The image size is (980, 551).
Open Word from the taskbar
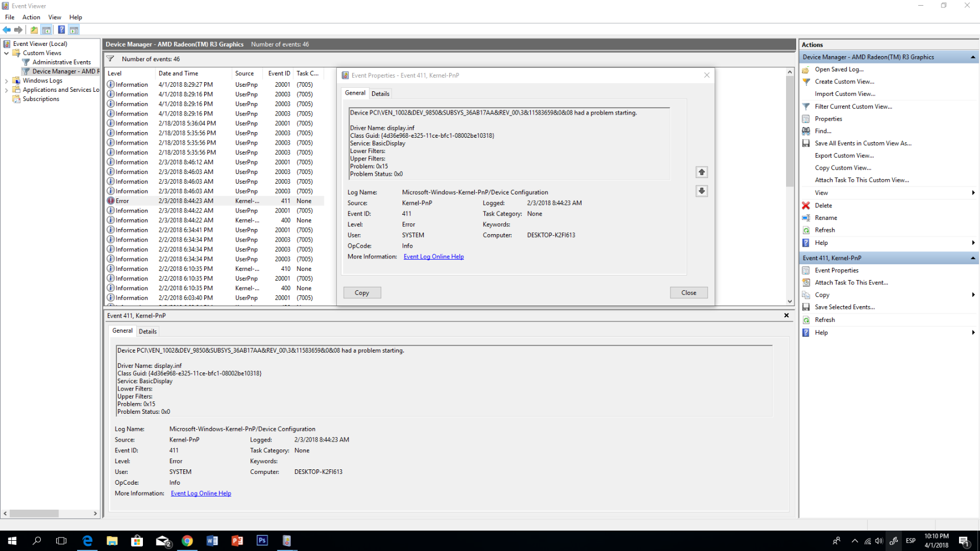212,541
